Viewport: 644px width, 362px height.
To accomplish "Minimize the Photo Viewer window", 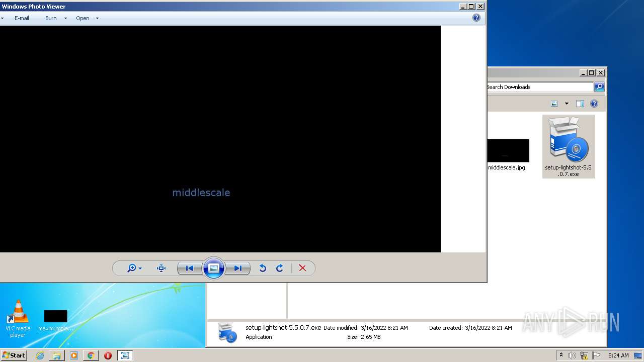I will coord(463,7).
